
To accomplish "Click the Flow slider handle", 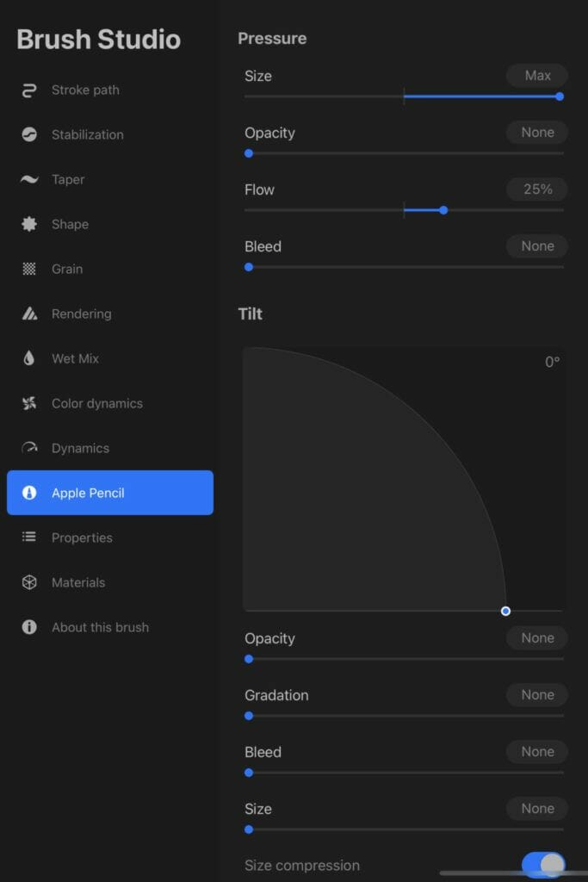I will [x=443, y=210].
